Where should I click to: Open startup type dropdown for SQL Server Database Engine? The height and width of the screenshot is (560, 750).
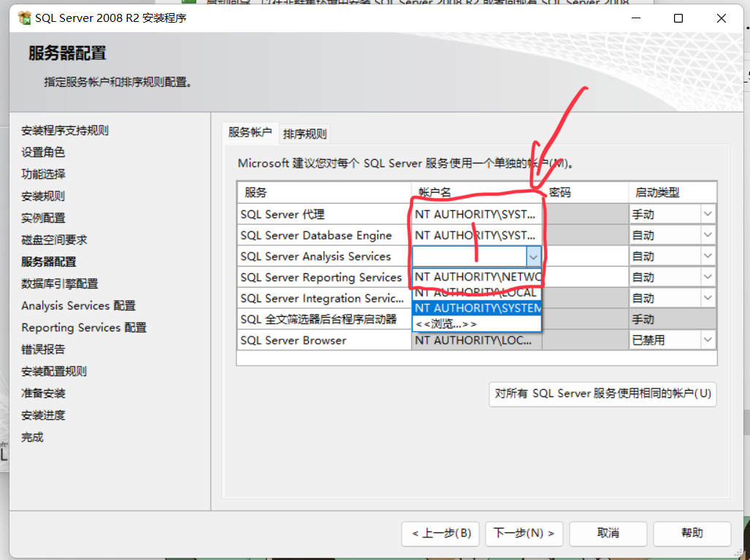coord(708,235)
